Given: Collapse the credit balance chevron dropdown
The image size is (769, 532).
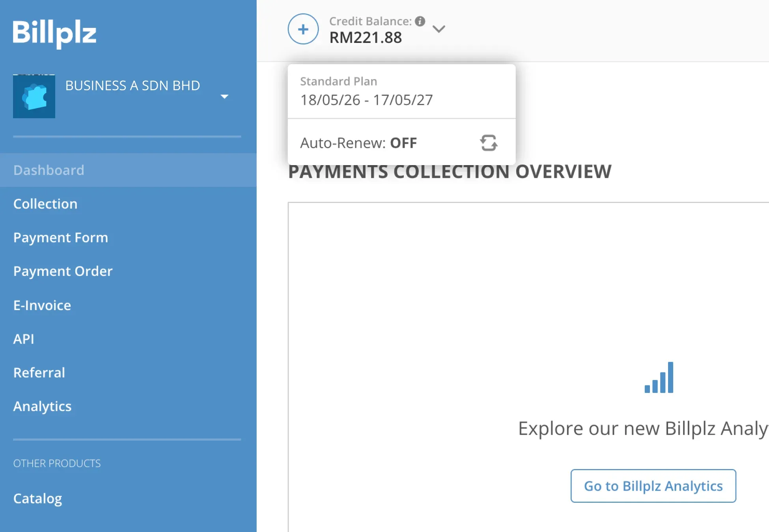Looking at the screenshot, I should (439, 29).
